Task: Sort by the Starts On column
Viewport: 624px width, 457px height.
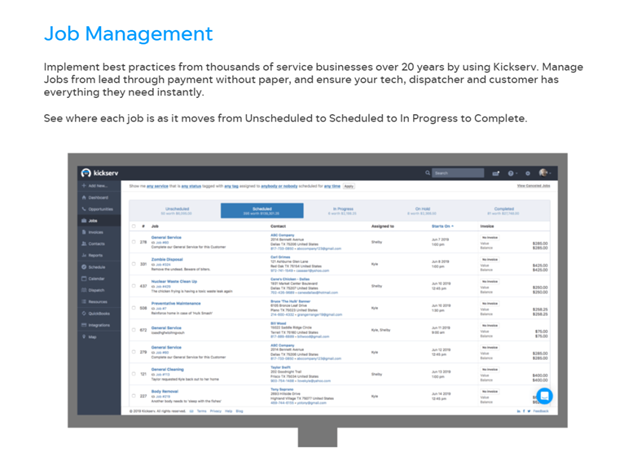Action: (443, 226)
